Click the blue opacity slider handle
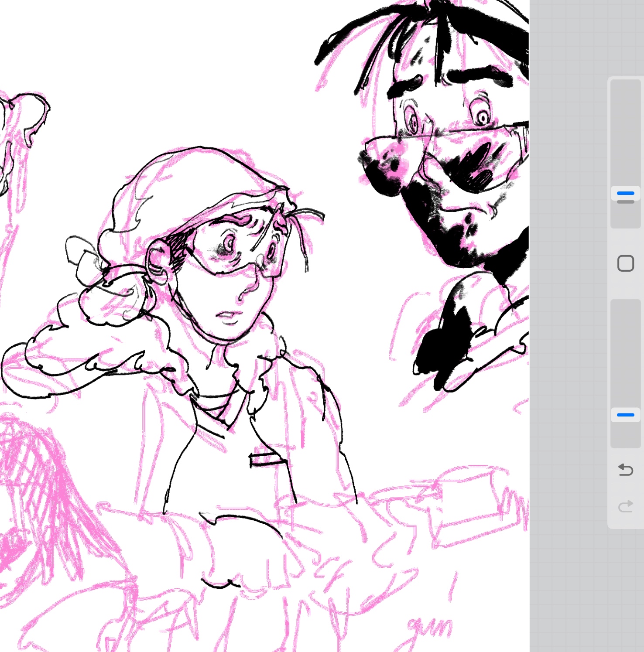644x652 pixels. tap(625, 415)
